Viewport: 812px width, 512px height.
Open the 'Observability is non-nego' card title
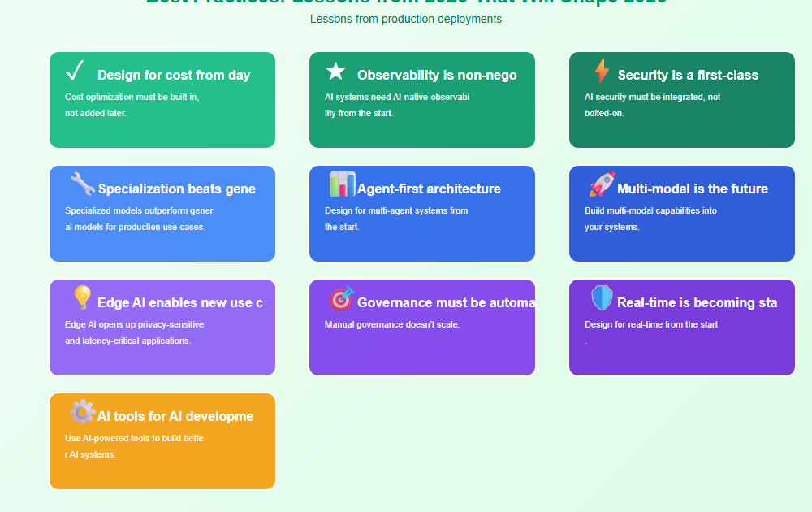(437, 76)
